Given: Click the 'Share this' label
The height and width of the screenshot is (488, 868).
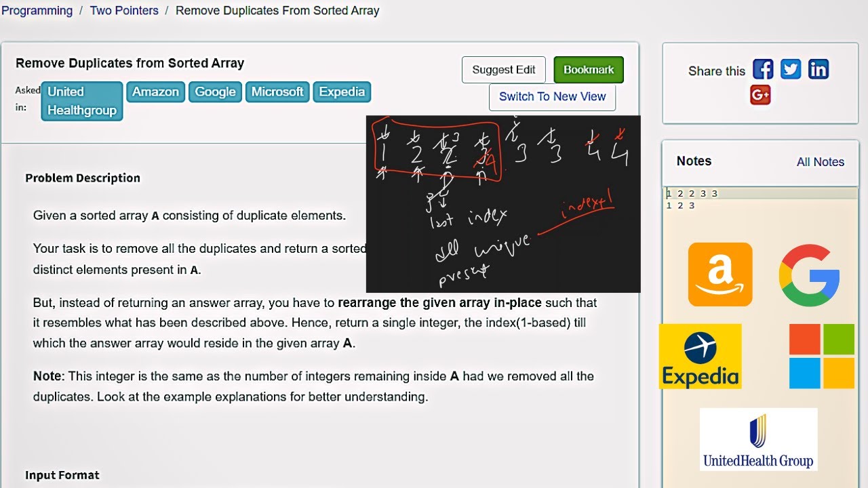Looking at the screenshot, I should pyautogui.click(x=717, y=71).
